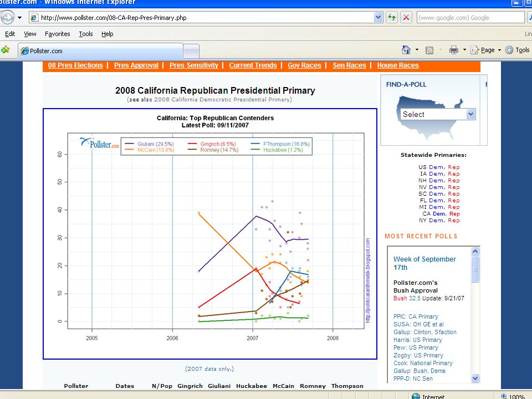Click the red Gingrich legend swatch
The height and width of the screenshot is (399, 532).
click(192, 144)
